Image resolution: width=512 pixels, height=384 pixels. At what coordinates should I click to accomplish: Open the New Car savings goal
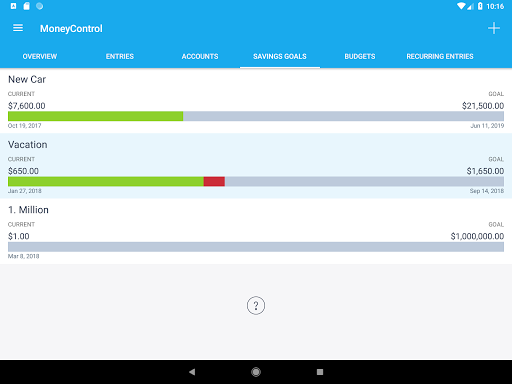pos(256,101)
